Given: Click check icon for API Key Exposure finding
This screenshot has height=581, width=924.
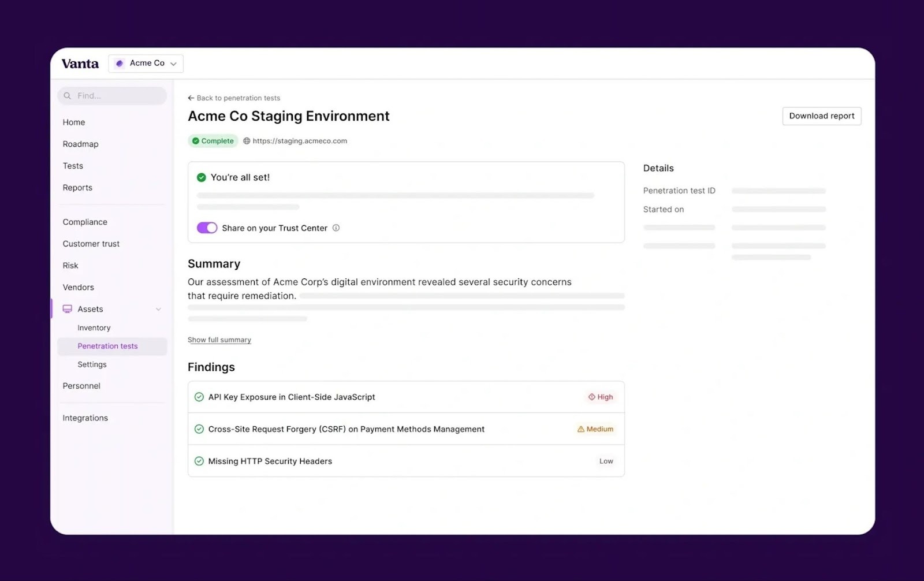Looking at the screenshot, I should (199, 397).
